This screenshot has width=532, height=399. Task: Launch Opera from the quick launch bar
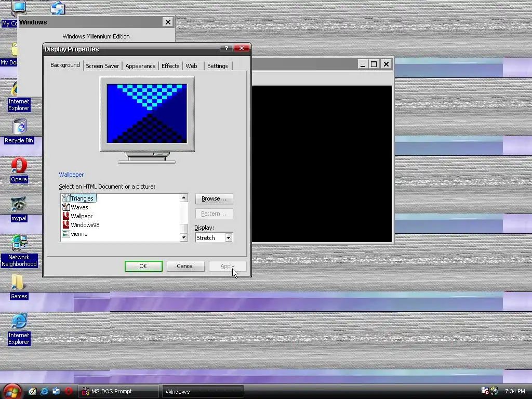(x=68, y=391)
